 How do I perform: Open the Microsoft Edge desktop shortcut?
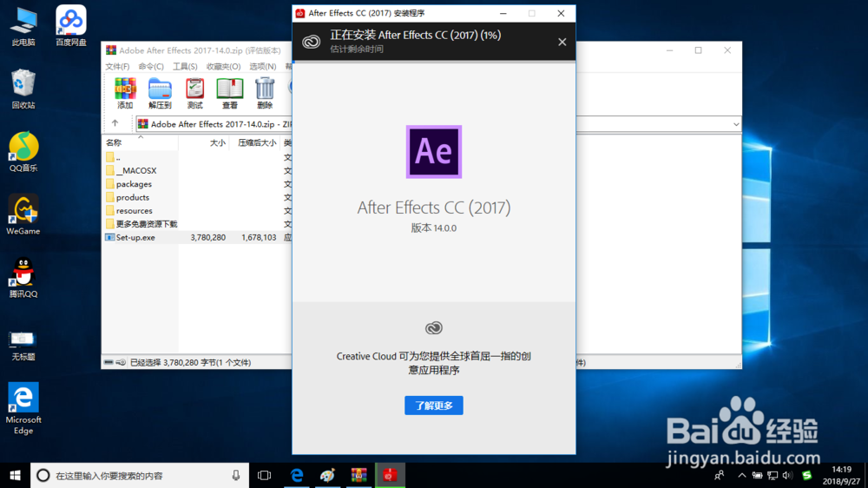tap(23, 409)
